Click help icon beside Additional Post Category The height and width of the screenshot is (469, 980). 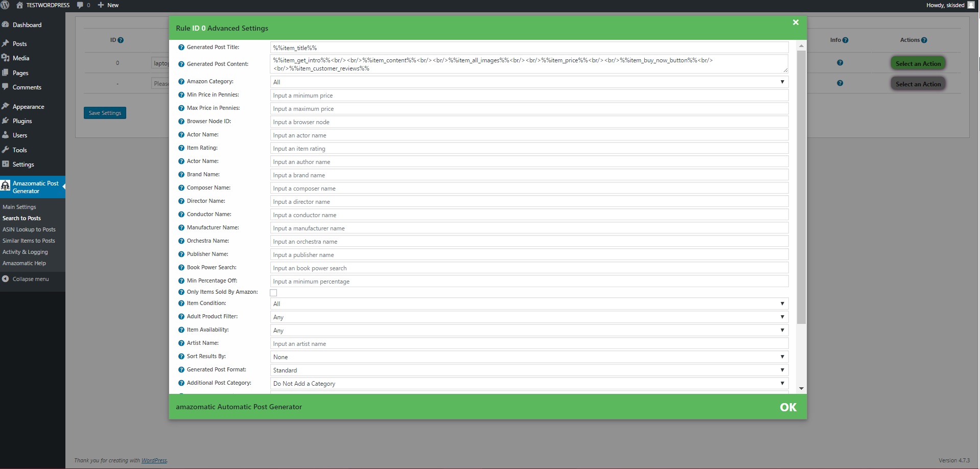pyautogui.click(x=181, y=383)
